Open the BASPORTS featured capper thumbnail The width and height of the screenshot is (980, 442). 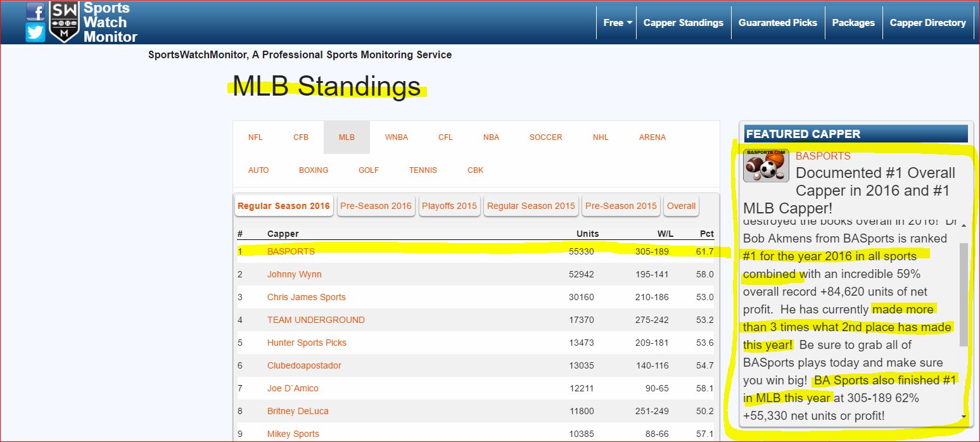click(x=766, y=166)
